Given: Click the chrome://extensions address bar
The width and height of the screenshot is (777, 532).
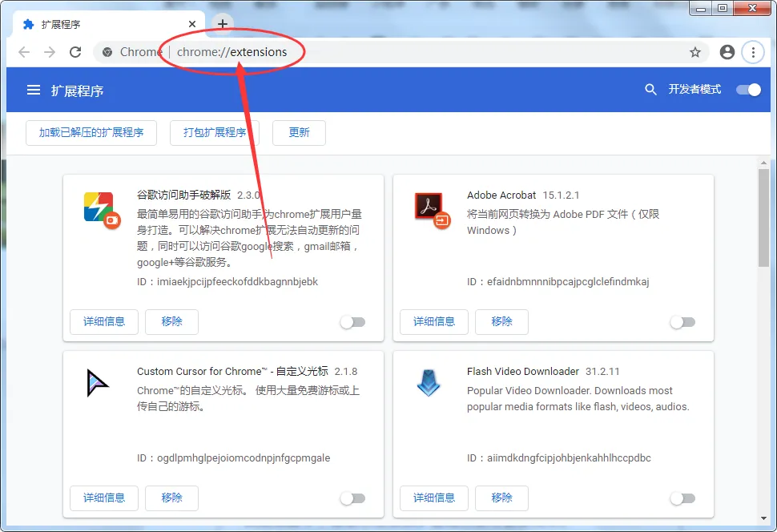Looking at the screenshot, I should pos(401,52).
